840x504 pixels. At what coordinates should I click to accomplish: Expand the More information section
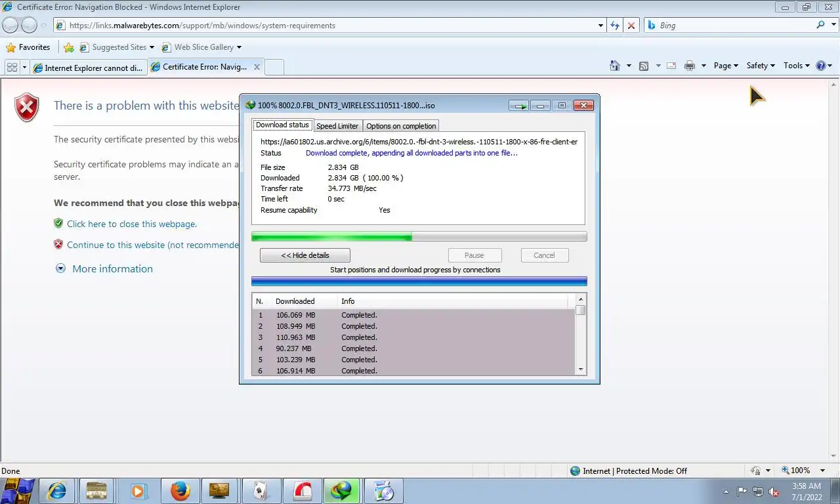point(104,268)
